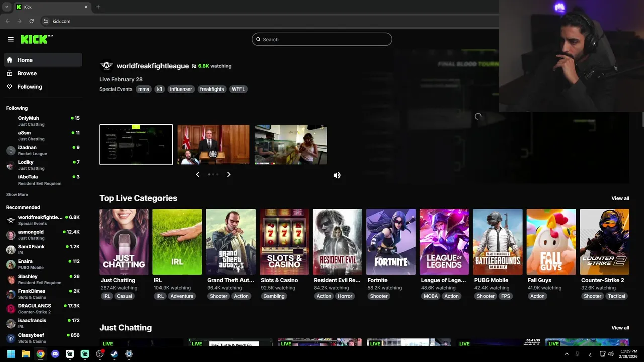Open the Counter-Strike 2 category card
The width and height of the screenshot is (644, 362).
(604, 241)
